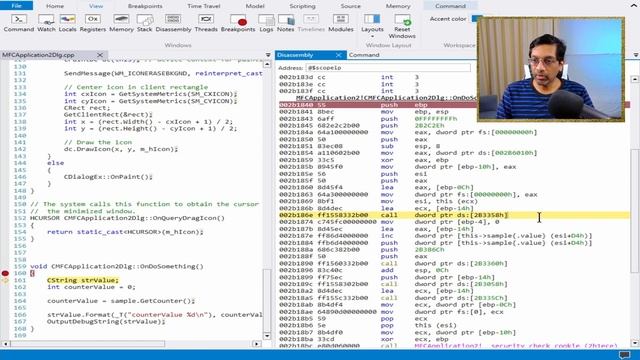Open the Breakpoints window icon
640x360 pixels.
(238, 23)
